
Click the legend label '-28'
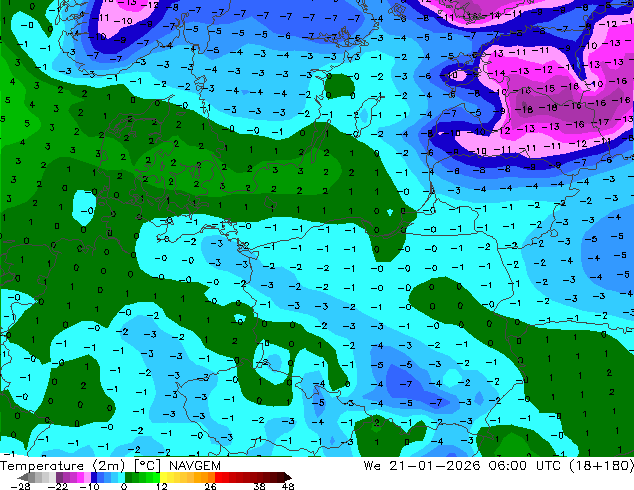(x=20, y=486)
